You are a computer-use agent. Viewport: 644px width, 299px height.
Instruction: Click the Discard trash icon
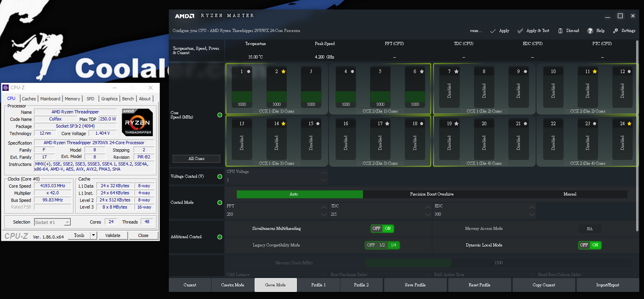pyautogui.click(x=560, y=31)
